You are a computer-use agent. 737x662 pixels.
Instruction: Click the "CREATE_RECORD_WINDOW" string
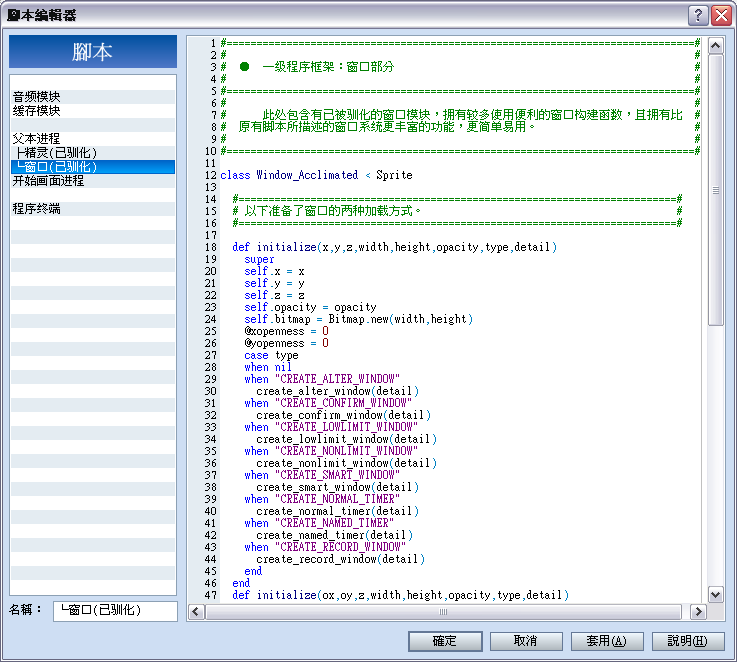click(x=340, y=547)
